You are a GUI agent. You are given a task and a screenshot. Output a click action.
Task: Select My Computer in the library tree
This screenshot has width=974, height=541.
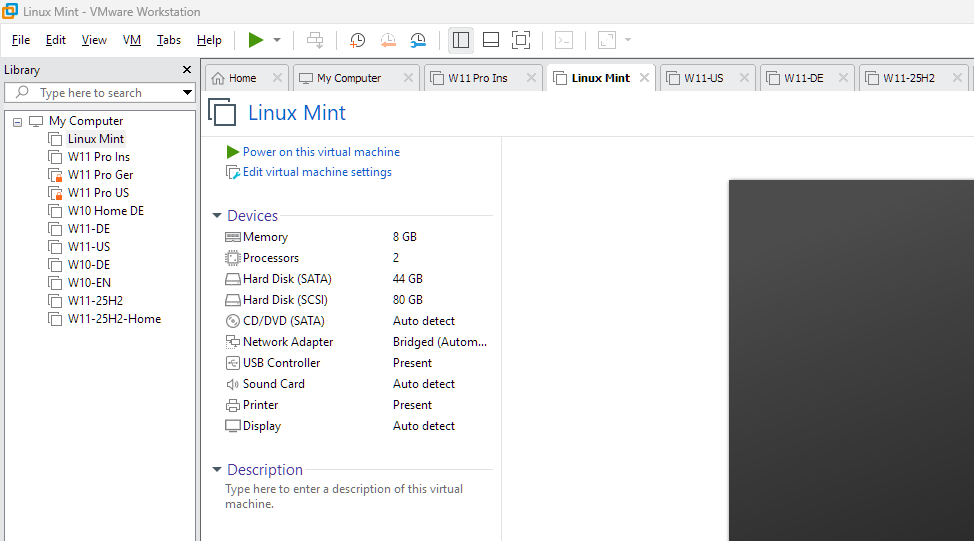click(x=86, y=120)
